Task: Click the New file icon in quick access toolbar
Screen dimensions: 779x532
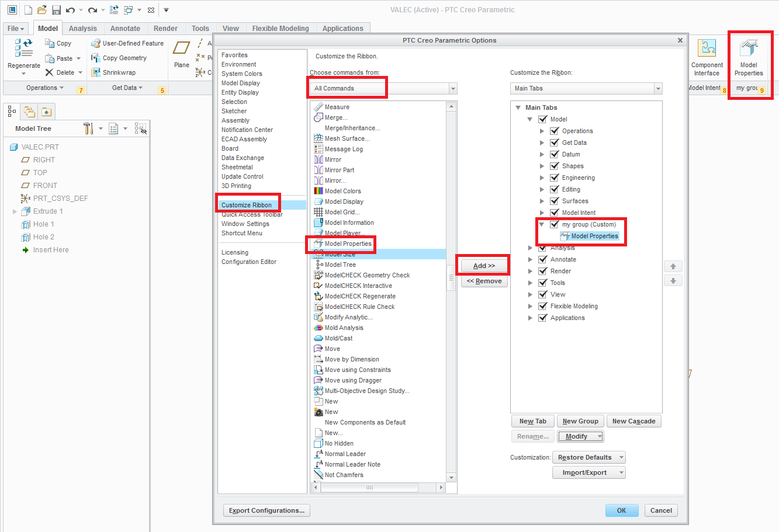Action: pos(28,10)
